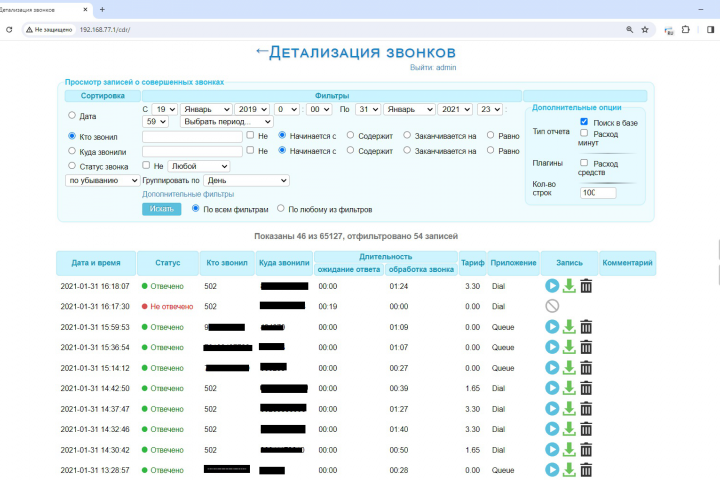Click the Искать search button
Screen dimensions: 720x480
coord(161,209)
